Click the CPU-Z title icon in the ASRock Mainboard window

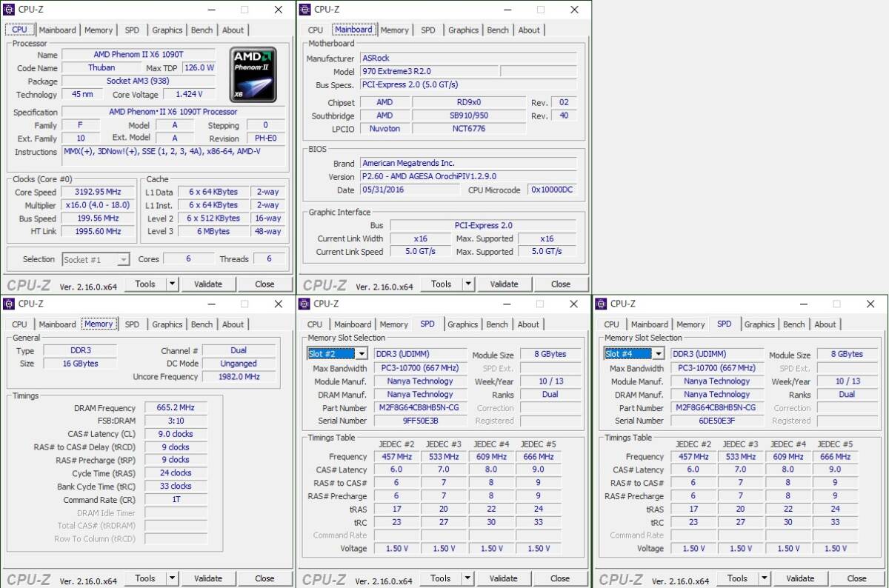pos(305,10)
